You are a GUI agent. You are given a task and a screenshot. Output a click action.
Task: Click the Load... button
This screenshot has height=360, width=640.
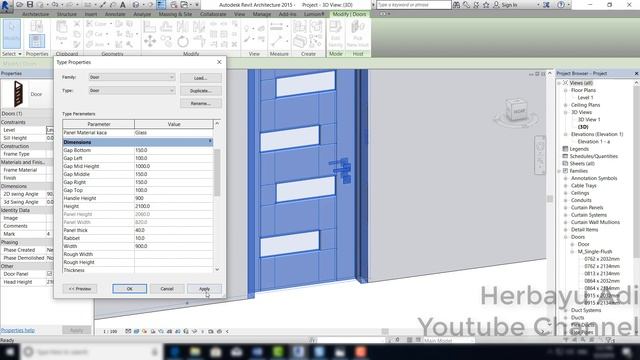pos(201,78)
